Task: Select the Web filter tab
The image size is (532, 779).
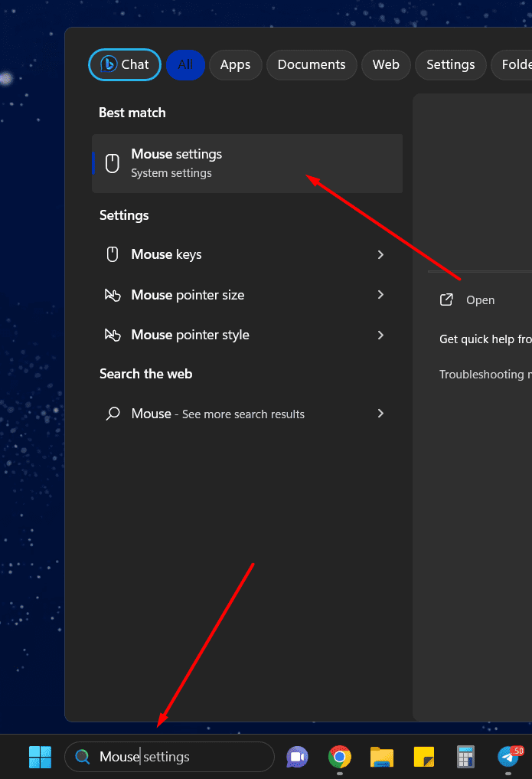Action: (x=386, y=65)
